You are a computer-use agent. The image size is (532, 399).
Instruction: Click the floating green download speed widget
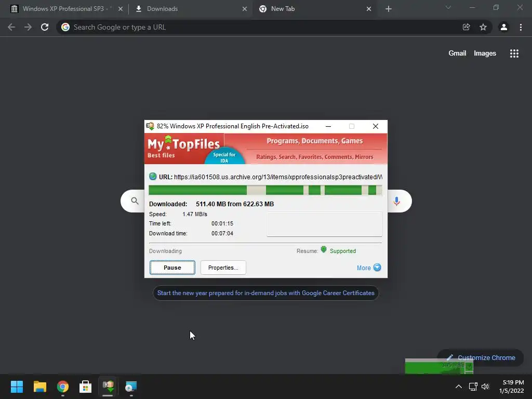tap(439, 366)
